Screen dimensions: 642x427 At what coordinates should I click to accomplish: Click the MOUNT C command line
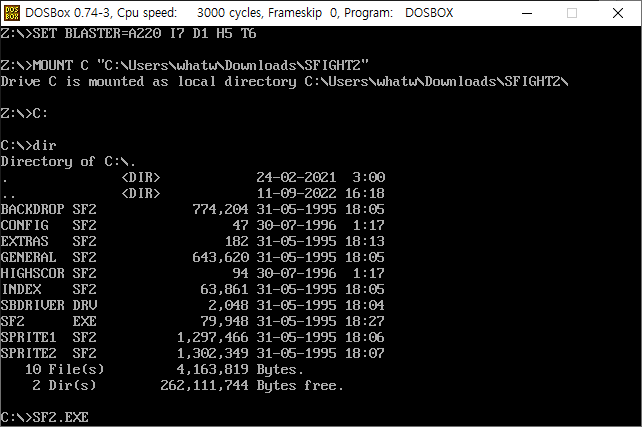click(x=184, y=65)
